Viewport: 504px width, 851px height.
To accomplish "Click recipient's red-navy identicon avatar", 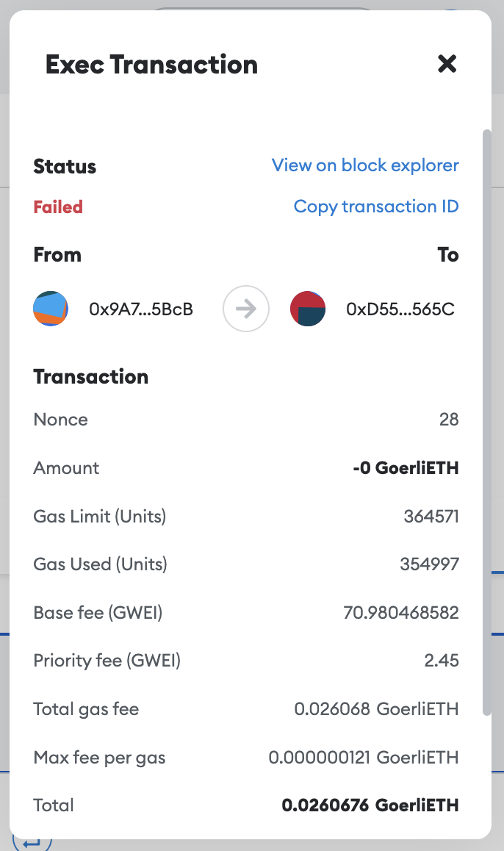I will (x=308, y=309).
